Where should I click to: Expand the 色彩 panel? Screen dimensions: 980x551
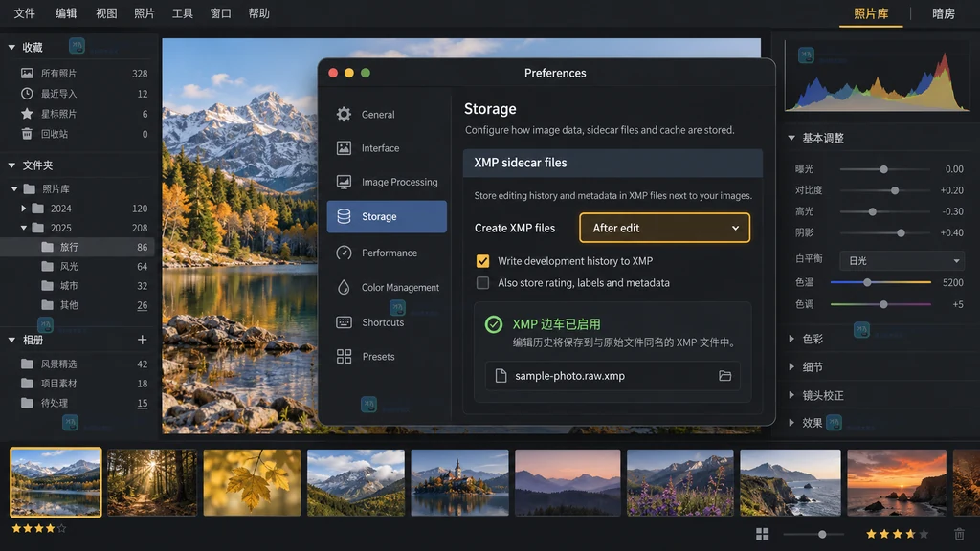tap(791, 339)
